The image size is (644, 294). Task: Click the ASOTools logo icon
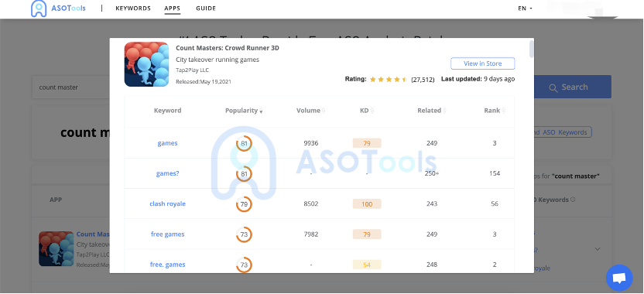click(x=39, y=9)
